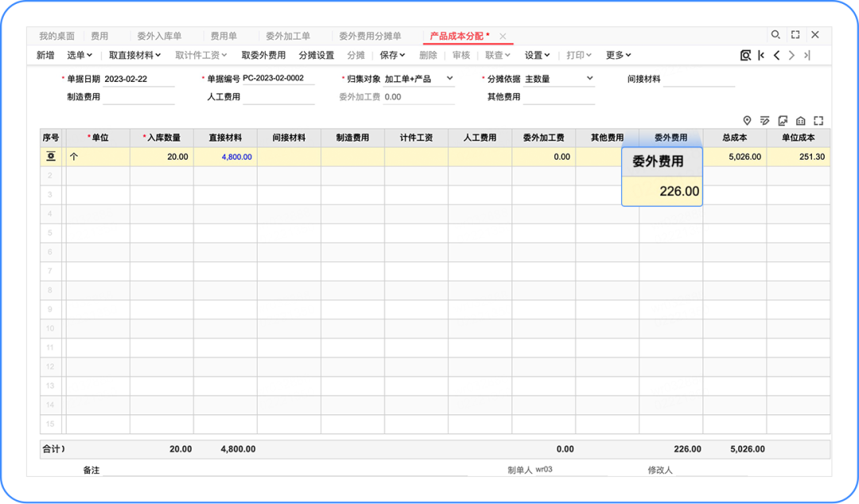Go to the previous record arrow icon

(776, 56)
